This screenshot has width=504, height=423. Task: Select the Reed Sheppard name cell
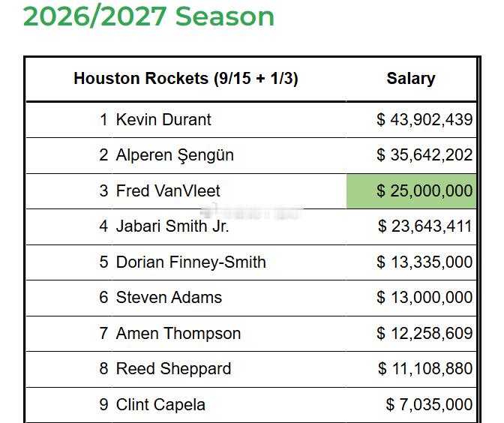point(173,369)
